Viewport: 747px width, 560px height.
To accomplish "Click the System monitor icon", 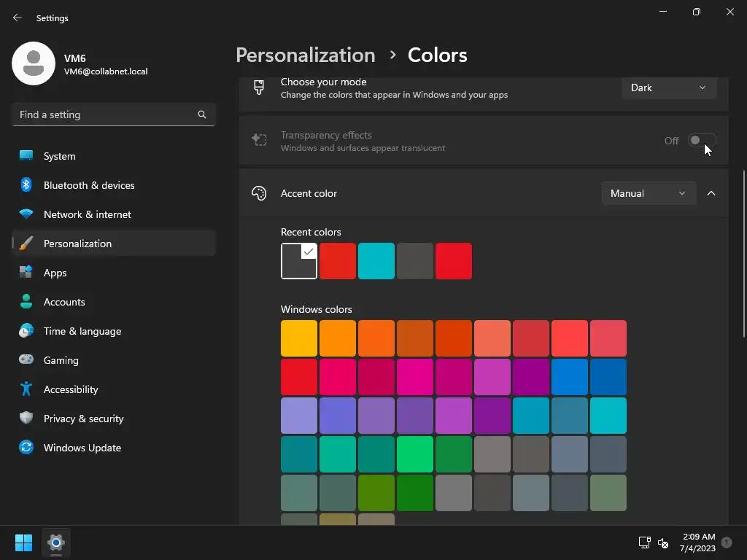I will tap(26, 156).
